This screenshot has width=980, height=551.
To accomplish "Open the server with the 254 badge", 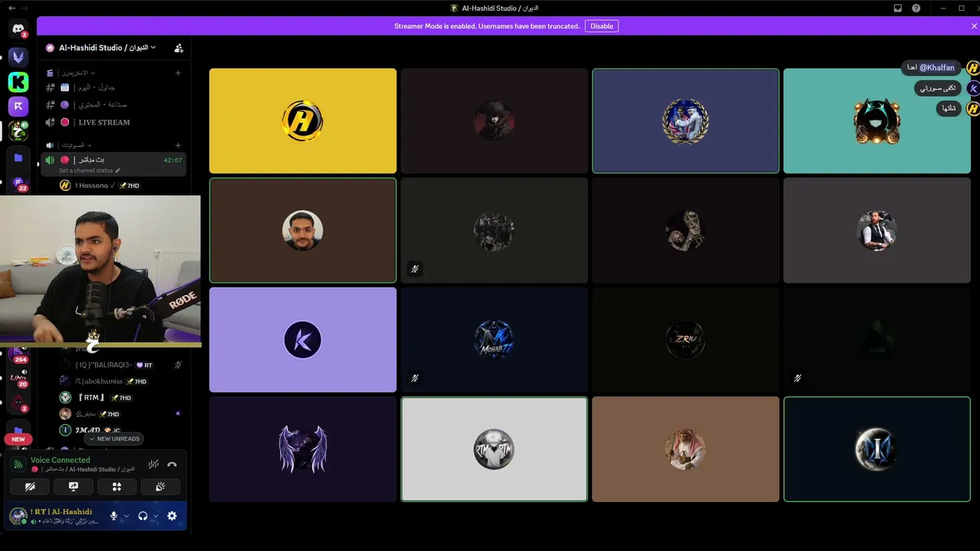I will (20, 356).
